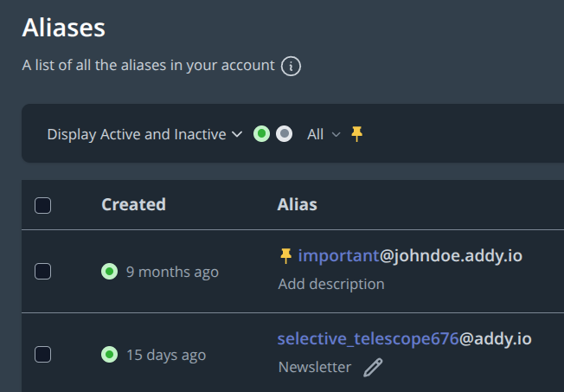Open the selective_telescope676@addy.io alias link
Screen dimensions: 564x392
404,339
